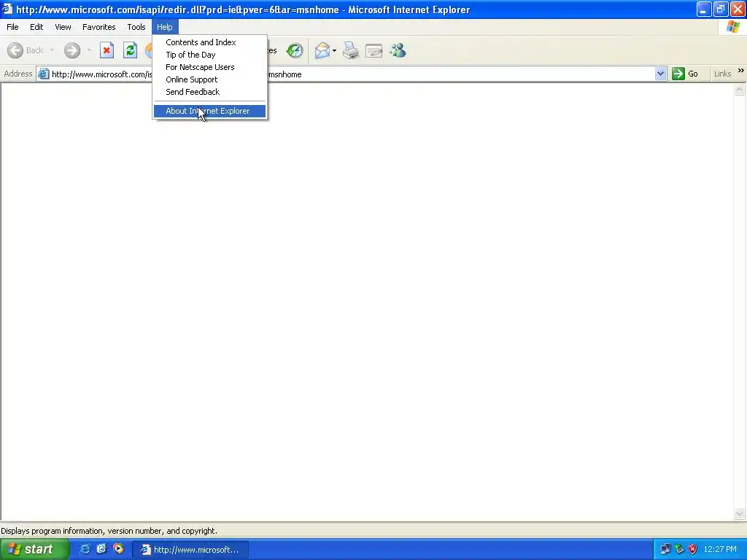Viewport: 747px width, 560px height.
Task: Open the File menu
Action: coord(12,27)
